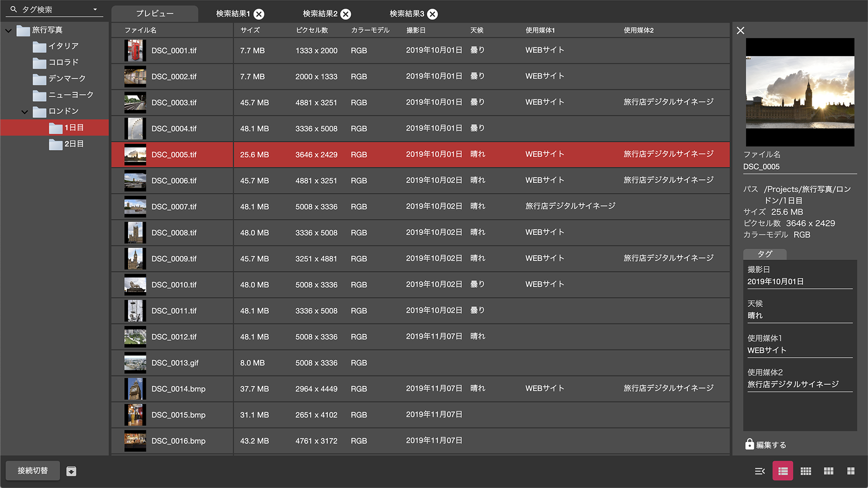Click the dropdown icon beside 接続切替
The height and width of the screenshot is (488, 868).
point(71,471)
